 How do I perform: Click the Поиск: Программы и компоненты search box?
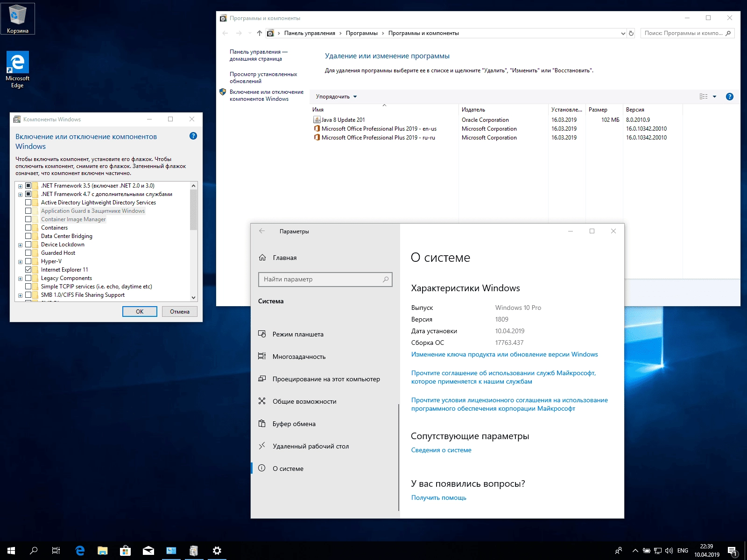687,33
